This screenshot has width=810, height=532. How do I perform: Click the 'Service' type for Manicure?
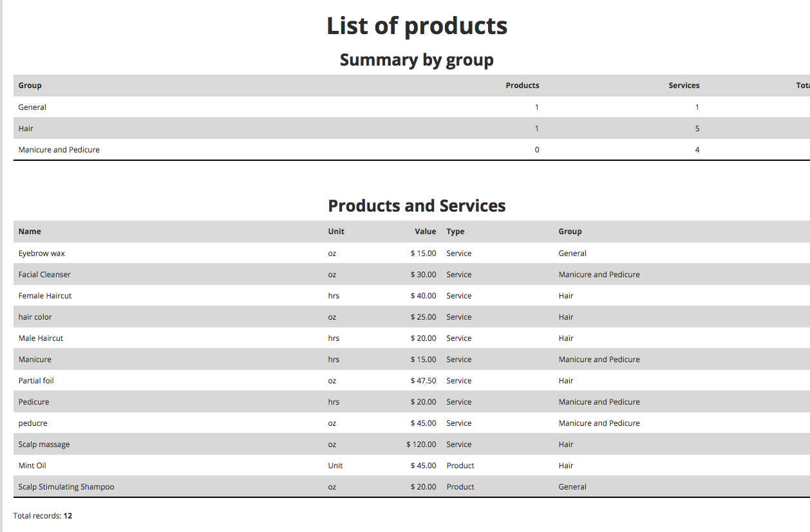coord(459,360)
